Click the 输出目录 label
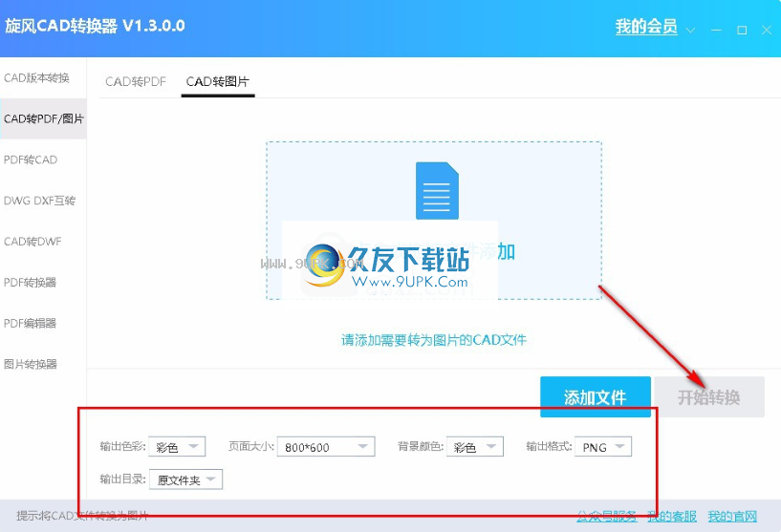Screen dimensions: 781x532 [123, 479]
